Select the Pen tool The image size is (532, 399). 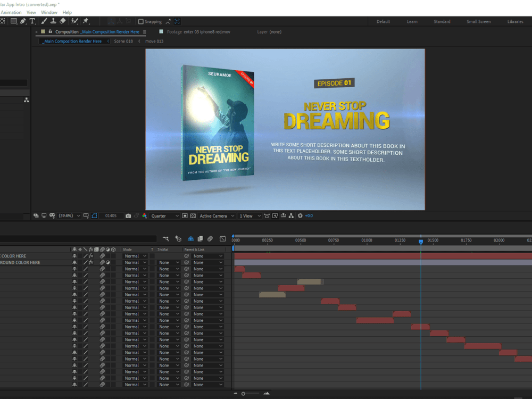tap(23, 21)
